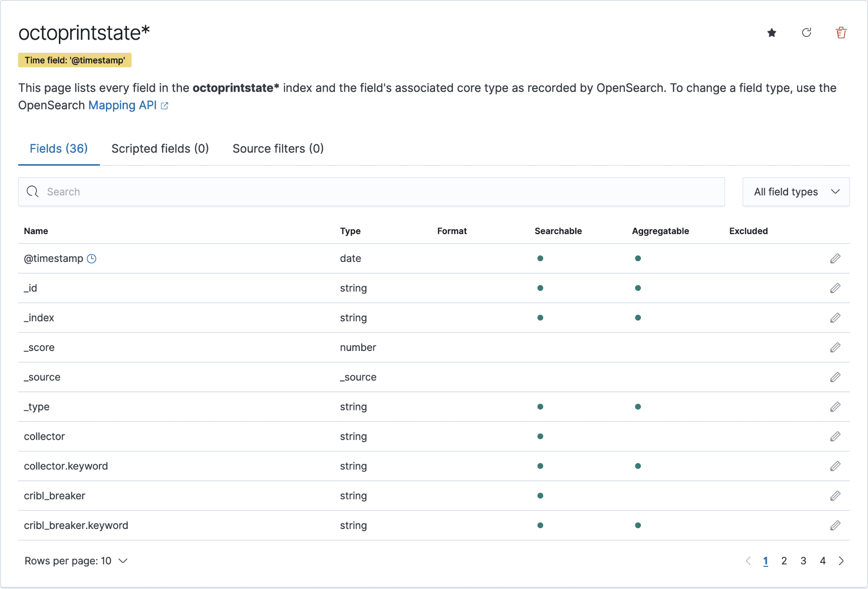Click the field Search input box

(x=371, y=192)
